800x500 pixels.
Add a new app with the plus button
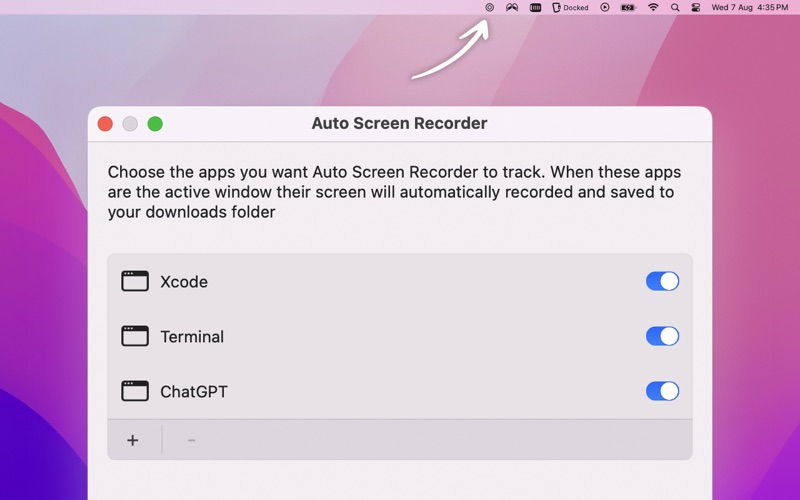(x=133, y=440)
